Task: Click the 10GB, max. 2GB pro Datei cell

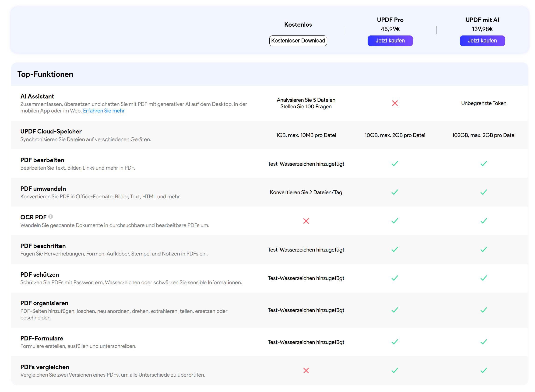Action: click(x=395, y=135)
